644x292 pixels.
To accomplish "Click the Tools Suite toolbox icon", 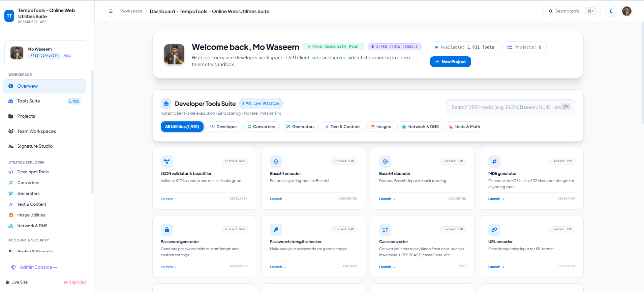I will pos(11,101).
